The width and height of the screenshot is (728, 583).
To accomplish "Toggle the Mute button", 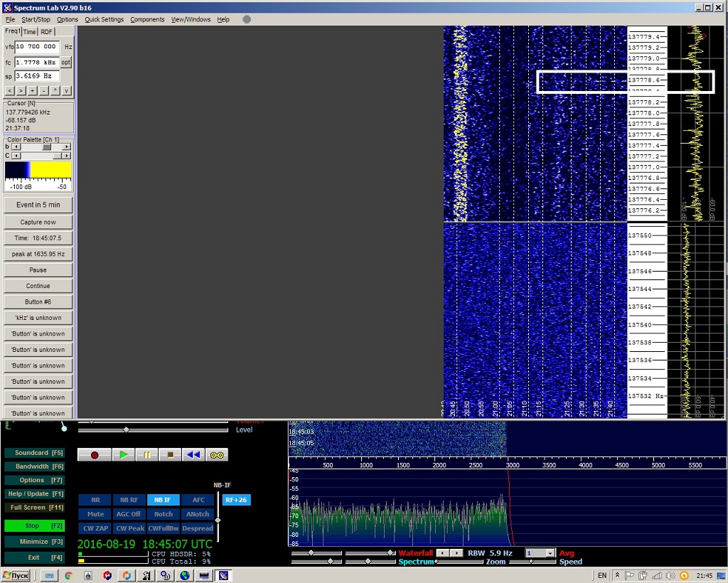I will click(95, 514).
